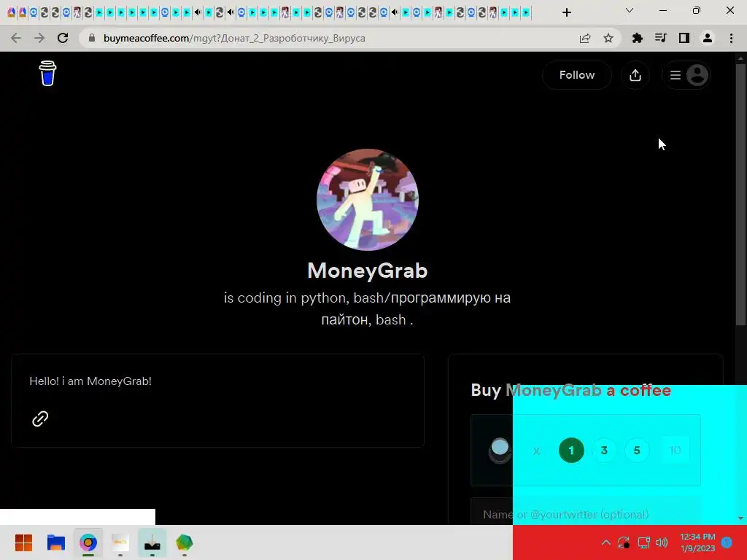Open the hamburger account menu
Viewport: 747px width, 560px height.
point(686,75)
